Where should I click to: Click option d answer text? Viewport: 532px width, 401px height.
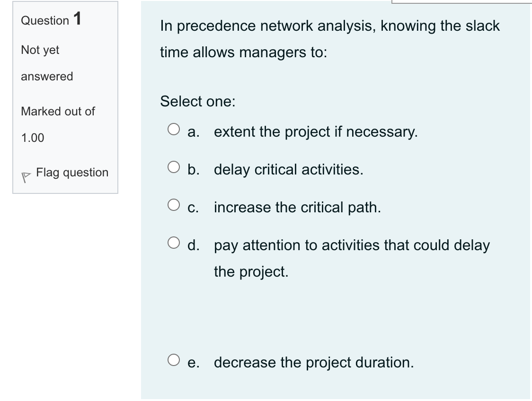click(352, 245)
